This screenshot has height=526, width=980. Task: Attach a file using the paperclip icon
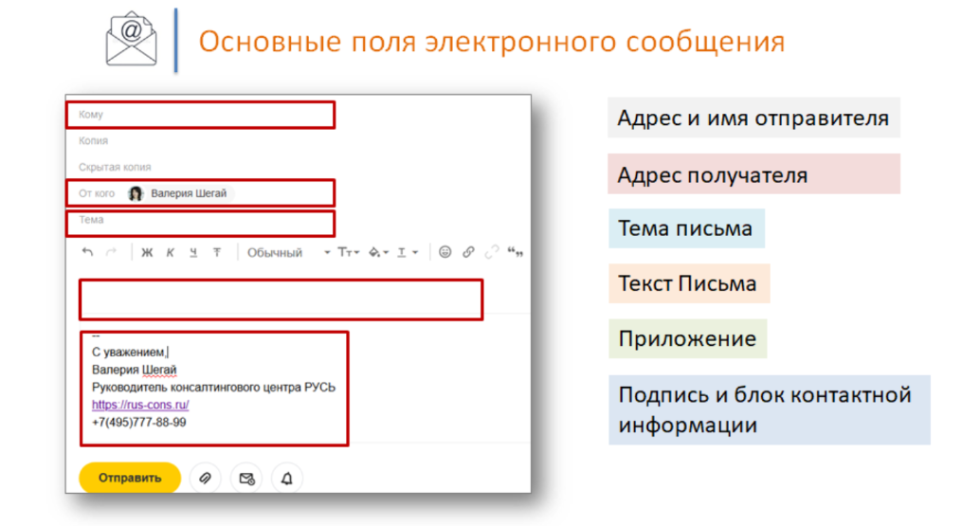tap(204, 479)
